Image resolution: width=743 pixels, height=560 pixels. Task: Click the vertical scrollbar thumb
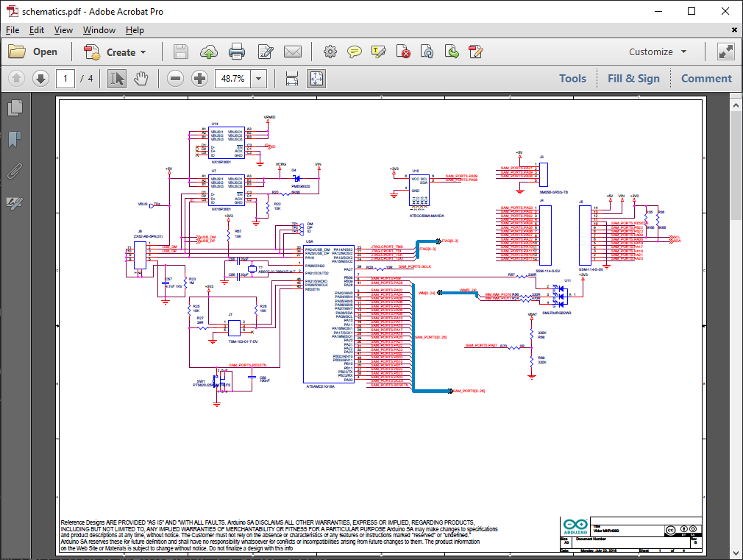pyautogui.click(x=736, y=166)
